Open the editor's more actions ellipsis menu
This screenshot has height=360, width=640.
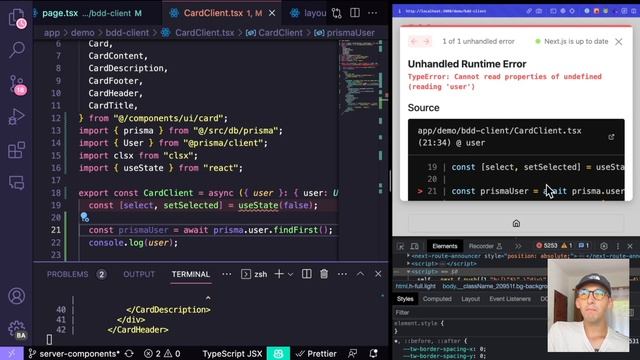coord(373,13)
